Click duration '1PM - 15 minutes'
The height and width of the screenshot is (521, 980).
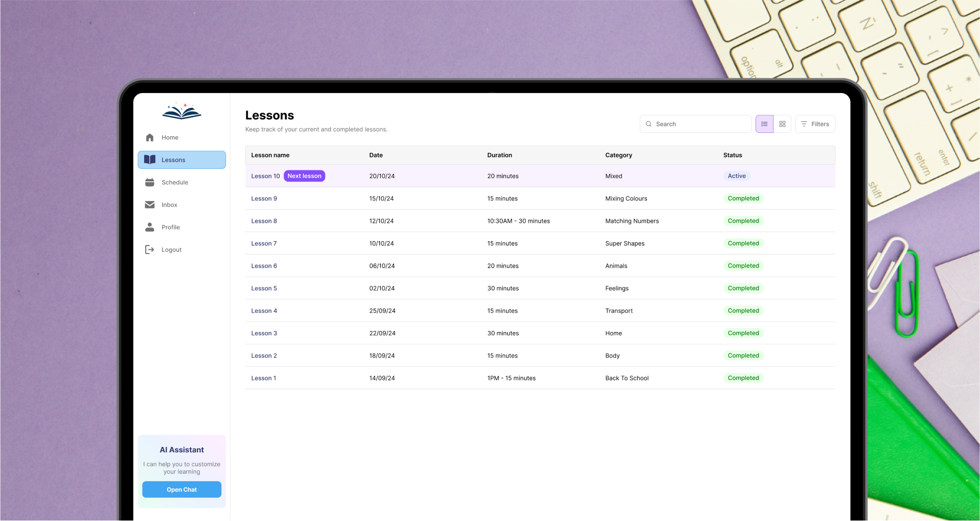(x=511, y=378)
